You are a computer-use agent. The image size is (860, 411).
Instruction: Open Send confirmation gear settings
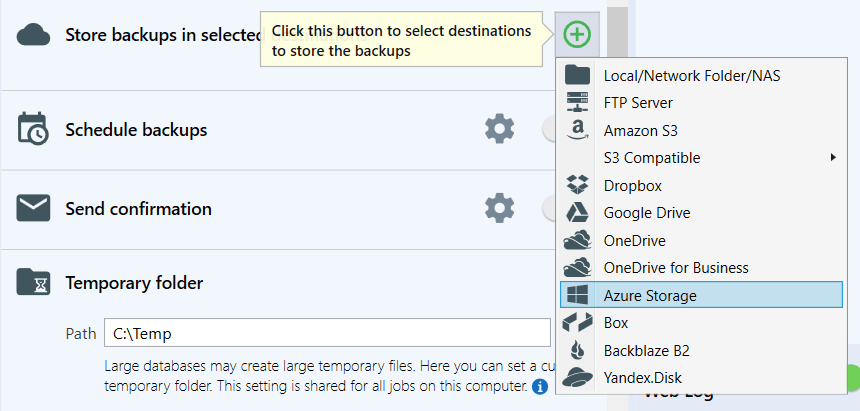pyautogui.click(x=500, y=209)
